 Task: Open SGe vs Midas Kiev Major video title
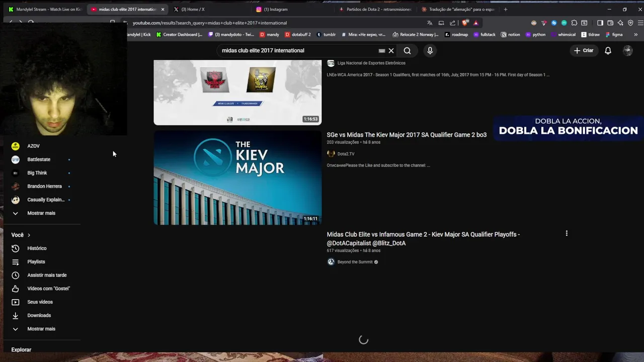click(x=407, y=135)
